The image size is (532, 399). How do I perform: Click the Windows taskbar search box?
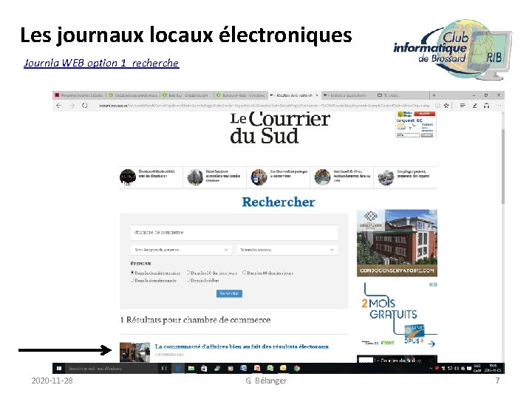pyautogui.click(x=112, y=368)
